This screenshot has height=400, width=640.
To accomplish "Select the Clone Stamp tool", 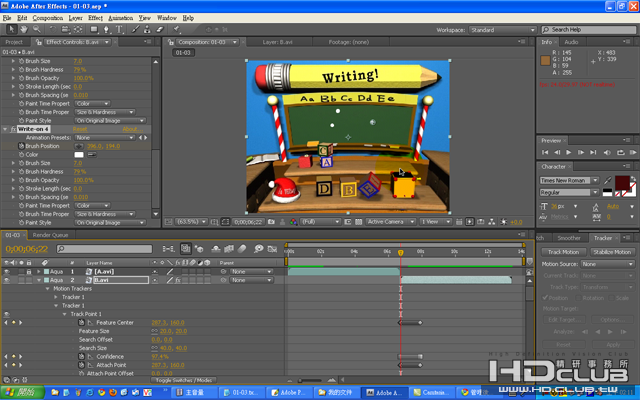I will 147,29.
